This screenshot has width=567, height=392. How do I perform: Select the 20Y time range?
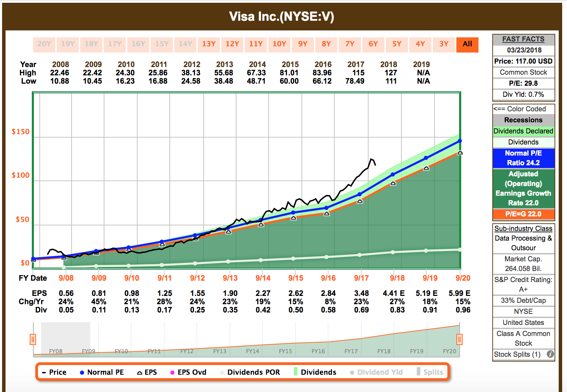(44, 45)
